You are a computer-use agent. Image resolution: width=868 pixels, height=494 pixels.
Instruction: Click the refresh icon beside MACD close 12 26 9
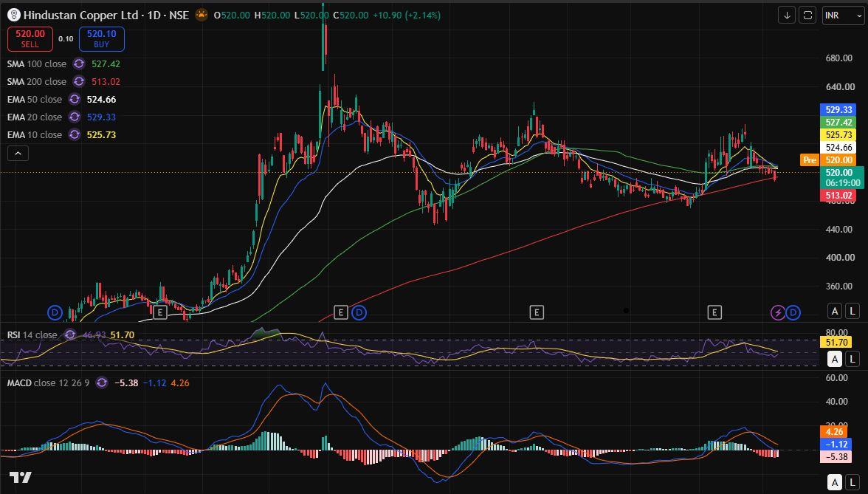(x=101, y=382)
